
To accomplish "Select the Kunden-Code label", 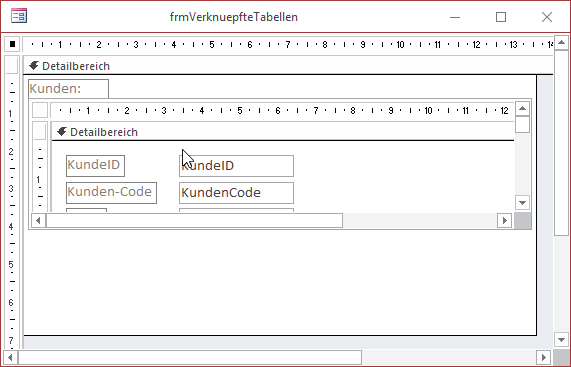I will click(111, 193).
